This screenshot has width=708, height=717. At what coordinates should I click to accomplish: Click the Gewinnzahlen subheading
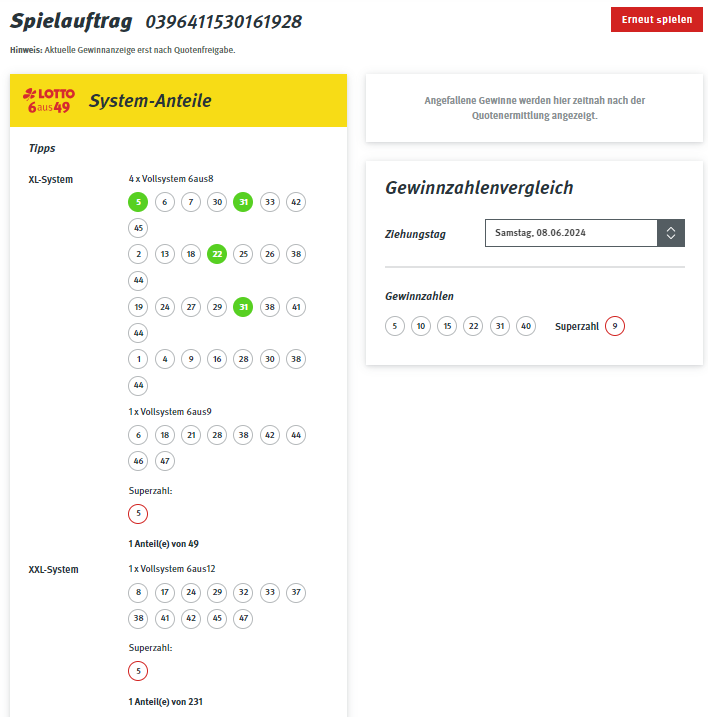click(419, 296)
